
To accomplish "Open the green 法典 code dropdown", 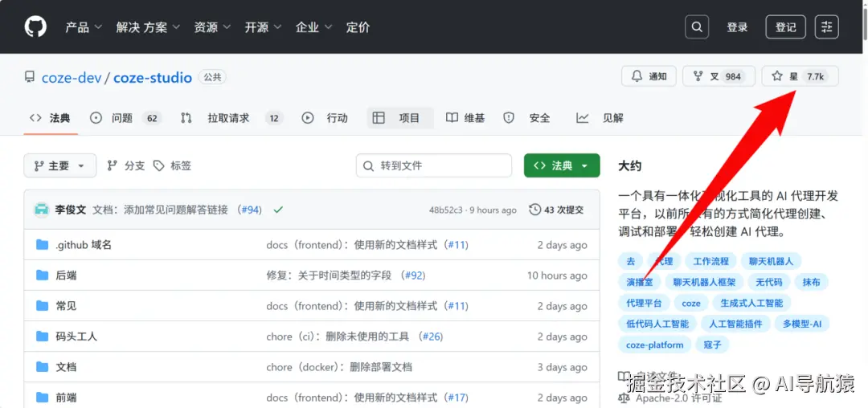I will click(x=562, y=165).
